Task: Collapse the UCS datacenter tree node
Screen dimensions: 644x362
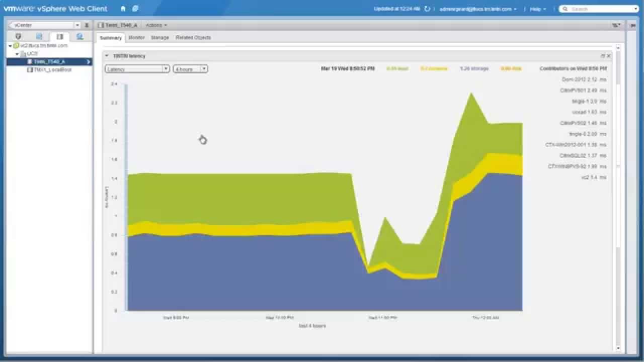Action: point(17,54)
